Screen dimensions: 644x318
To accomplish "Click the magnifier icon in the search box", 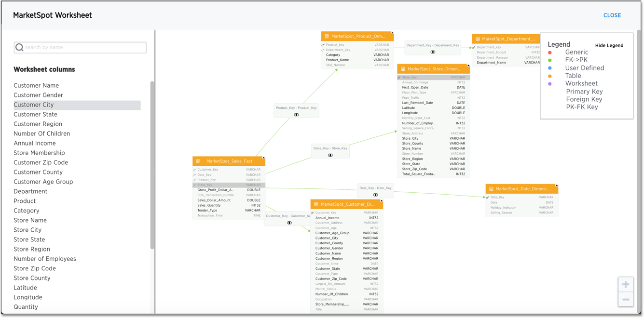I will point(19,47).
